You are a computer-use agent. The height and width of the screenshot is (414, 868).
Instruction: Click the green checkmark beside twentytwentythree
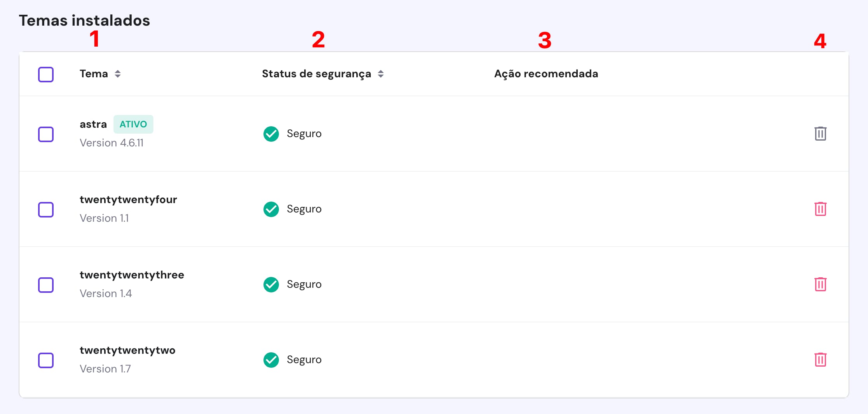(x=271, y=284)
